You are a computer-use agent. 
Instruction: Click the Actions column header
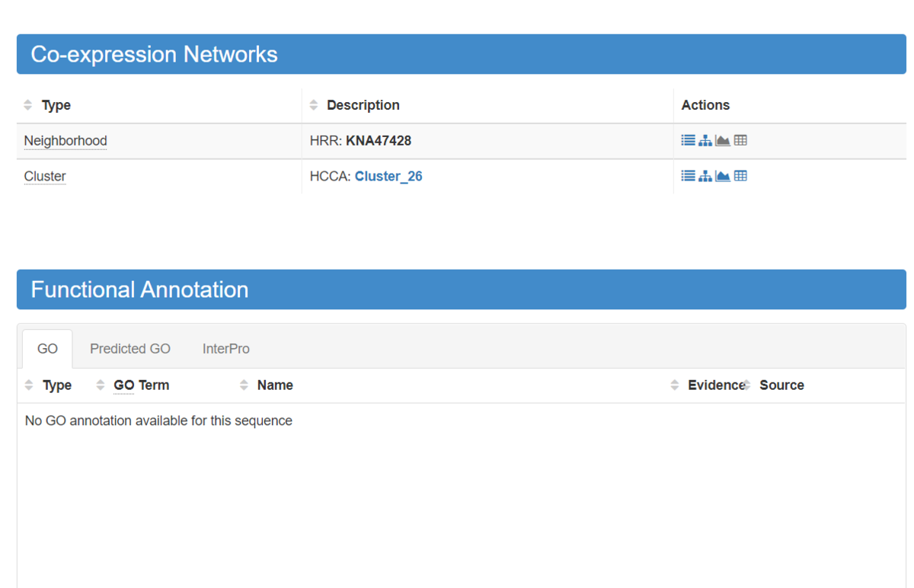pos(705,105)
